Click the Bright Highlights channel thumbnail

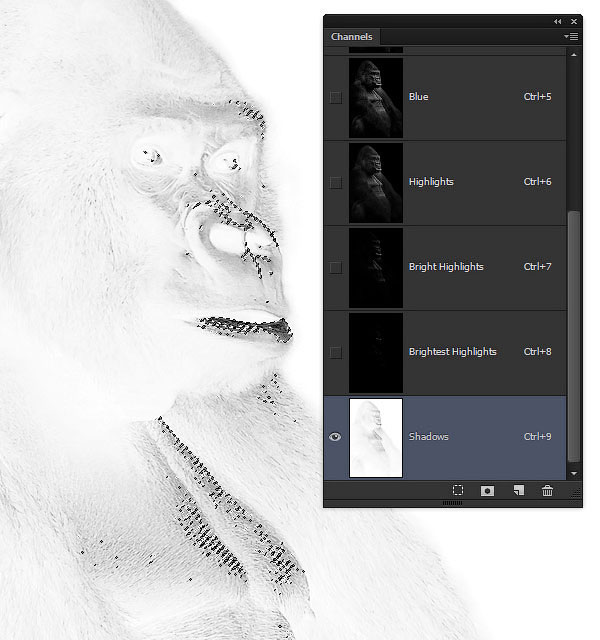[376, 268]
